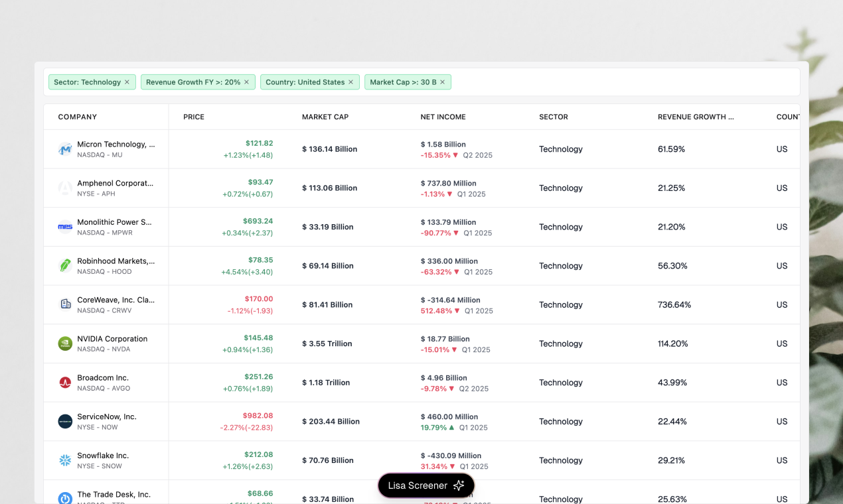
Task: Click Monolithic Power's price $693.24
Action: click(x=258, y=221)
